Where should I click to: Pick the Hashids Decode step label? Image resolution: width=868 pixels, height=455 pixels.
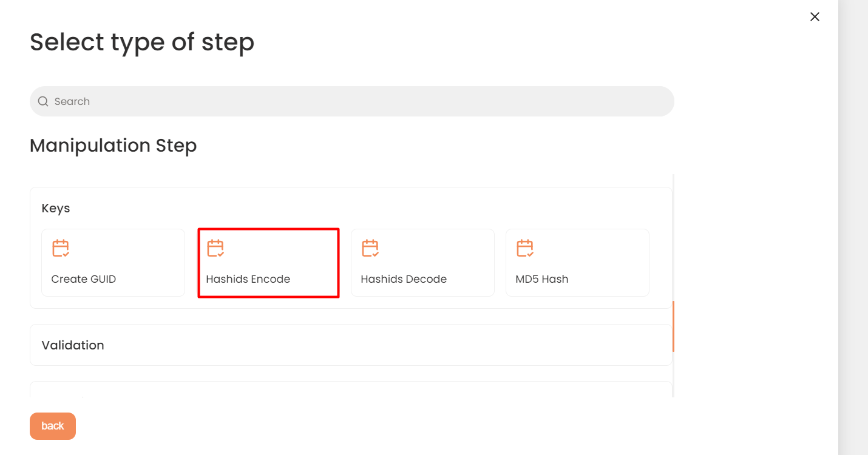[x=404, y=279]
